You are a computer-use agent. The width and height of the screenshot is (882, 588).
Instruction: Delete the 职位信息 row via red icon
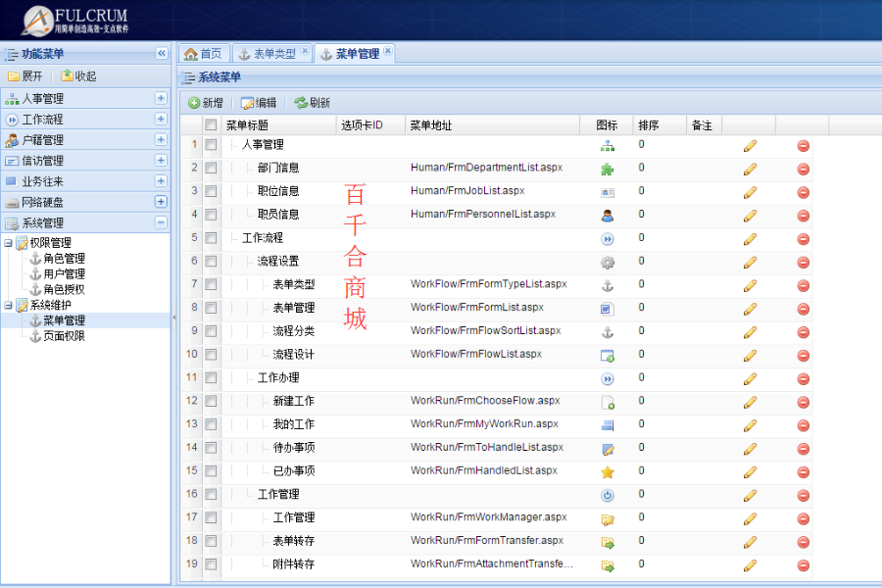pos(804,192)
